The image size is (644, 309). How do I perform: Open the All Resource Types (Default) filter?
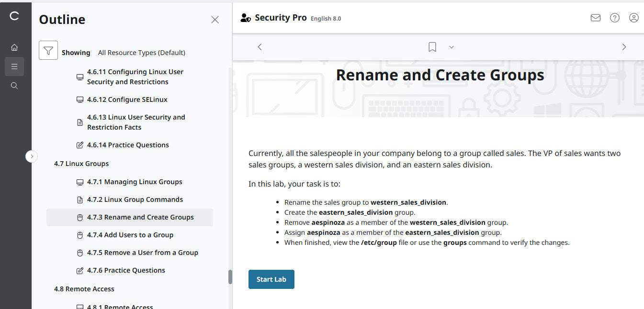[x=141, y=53]
